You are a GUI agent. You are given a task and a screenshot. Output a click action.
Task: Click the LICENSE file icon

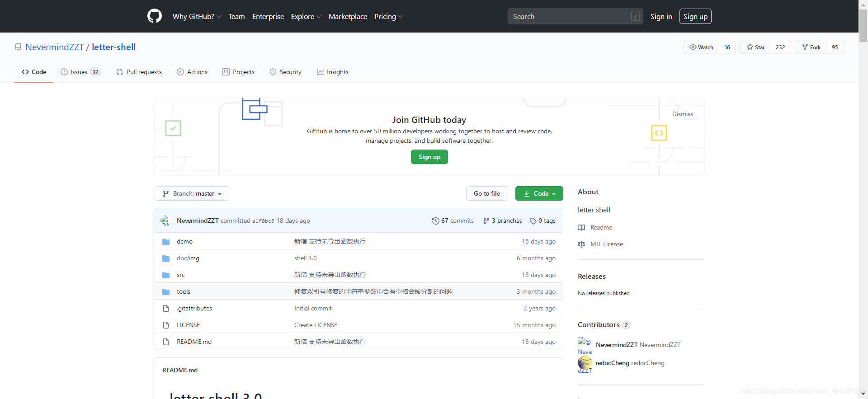coord(166,325)
